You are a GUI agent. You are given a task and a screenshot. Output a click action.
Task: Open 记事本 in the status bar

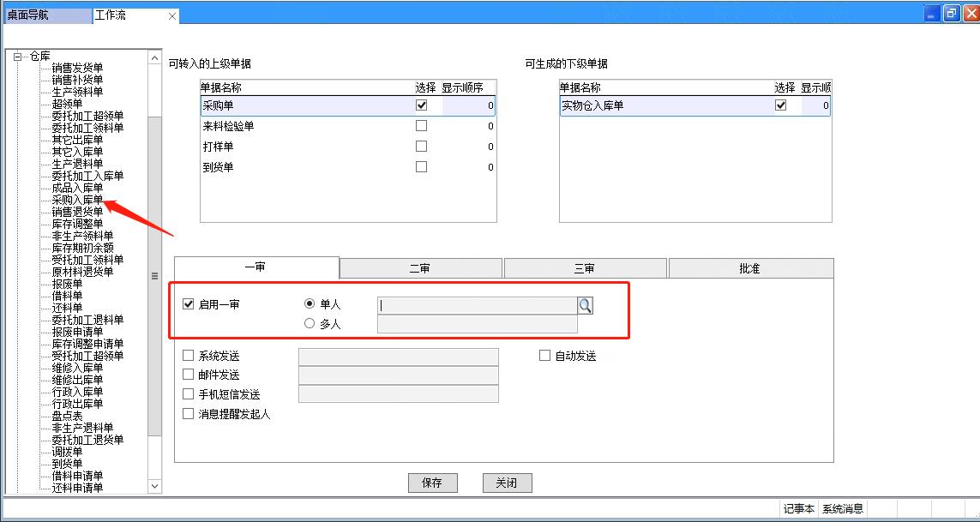pyautogui.click(x=798, y=509)
